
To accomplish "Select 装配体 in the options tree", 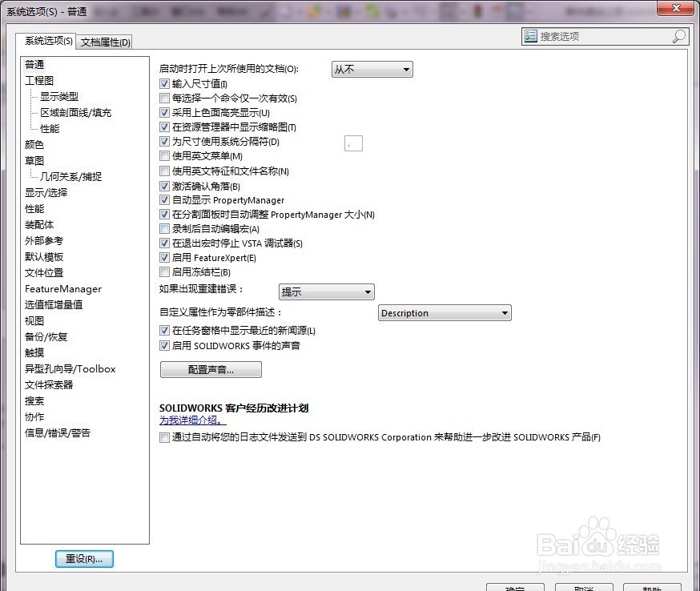I will click(39, 224).
